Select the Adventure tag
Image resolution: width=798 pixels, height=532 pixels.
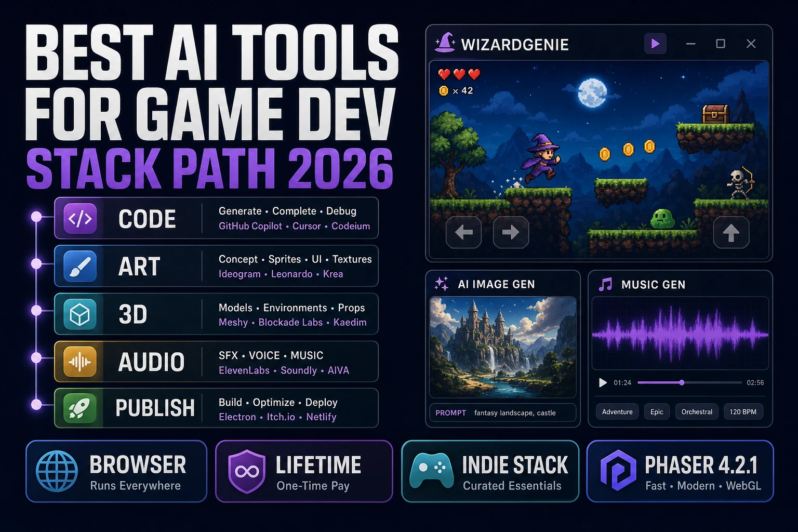coord(617,411)
